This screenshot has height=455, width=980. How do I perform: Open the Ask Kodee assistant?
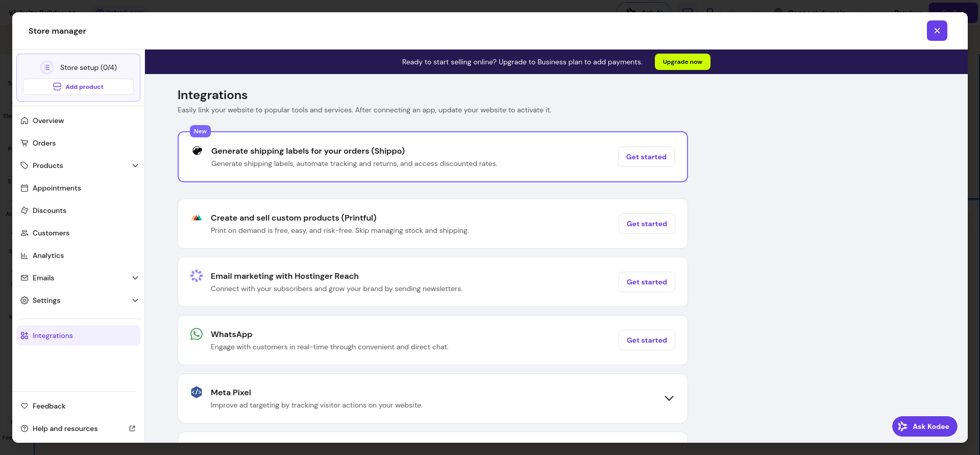click(925, 426)
